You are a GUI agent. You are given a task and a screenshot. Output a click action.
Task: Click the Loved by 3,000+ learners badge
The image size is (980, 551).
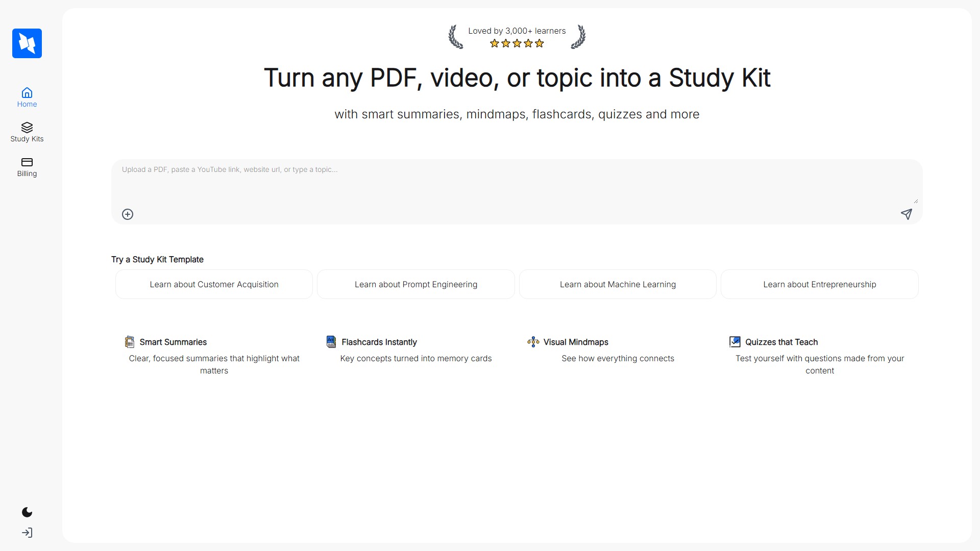click(517, 31)
